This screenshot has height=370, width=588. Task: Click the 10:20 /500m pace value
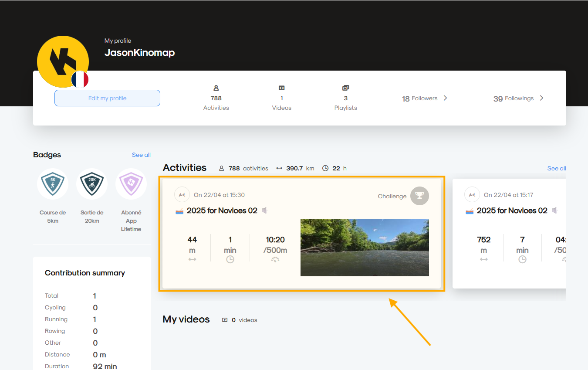point(275,245)
